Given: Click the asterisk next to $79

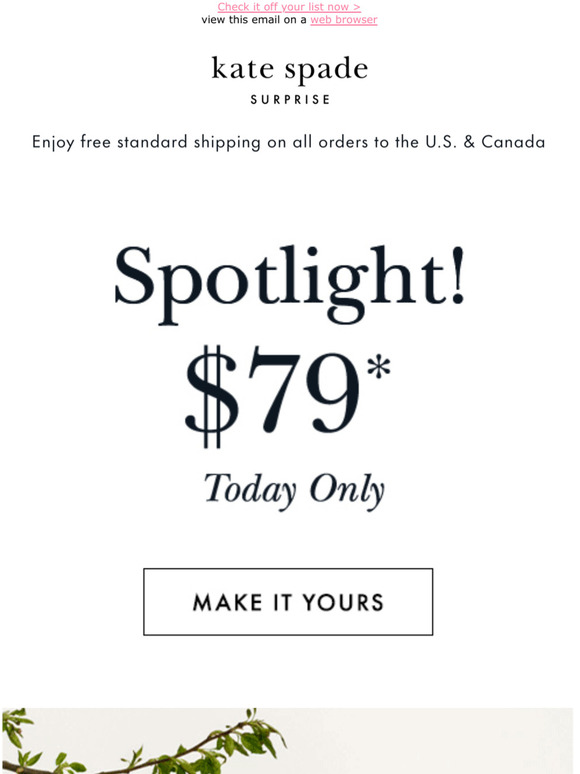Looking at the screenshot, I should (379, 366).
